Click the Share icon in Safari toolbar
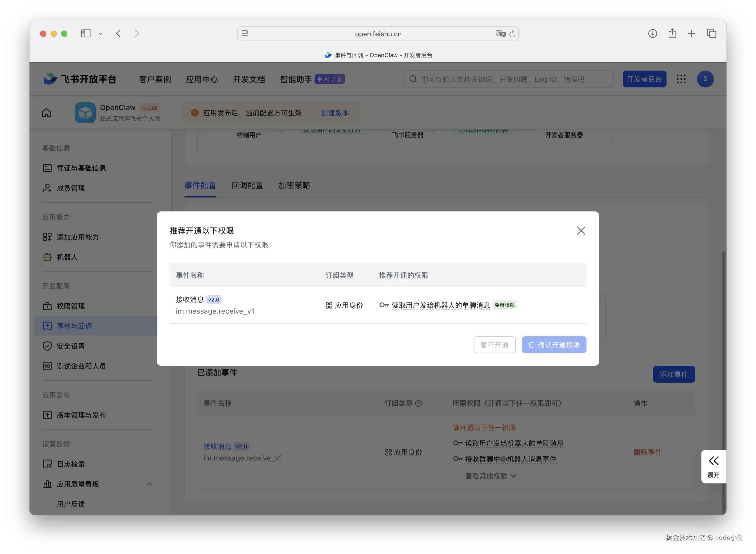The image size is (756, 554). (672, 33)
